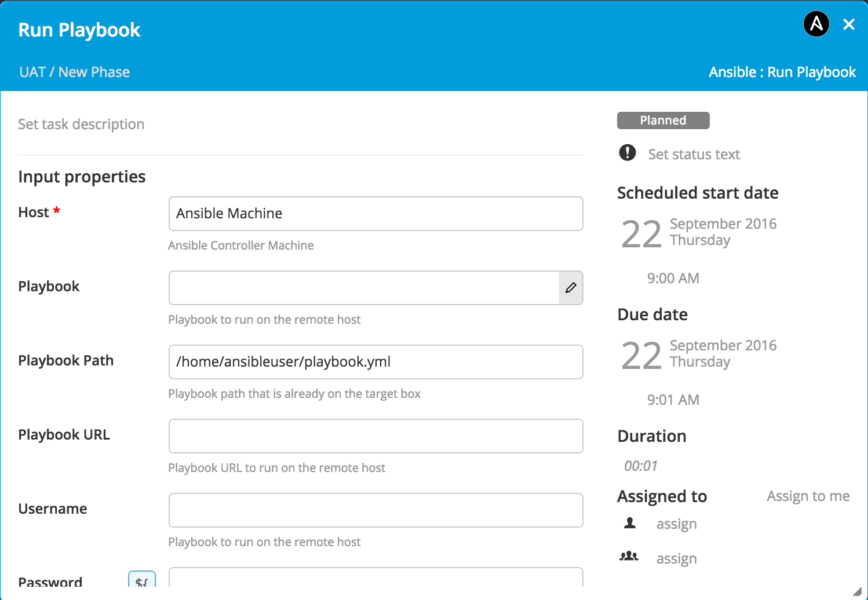Screen dimensions: 868x600
Task: Click 'Playbook URL to run on the remote host'
Action: 276,468
